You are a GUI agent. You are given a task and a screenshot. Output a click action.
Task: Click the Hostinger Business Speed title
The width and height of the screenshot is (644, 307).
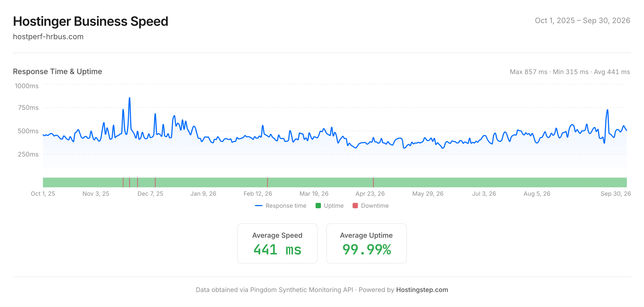tap(91, 21)
